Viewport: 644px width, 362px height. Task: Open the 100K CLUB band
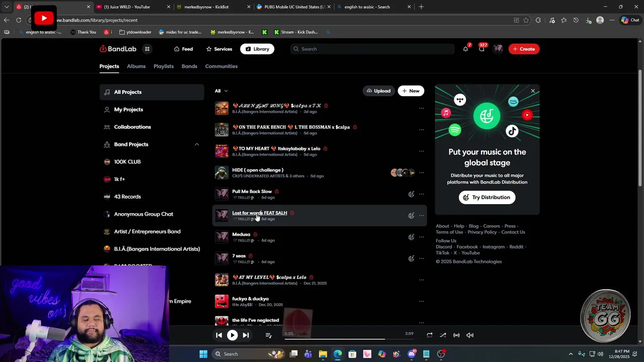tap(151, 162)
